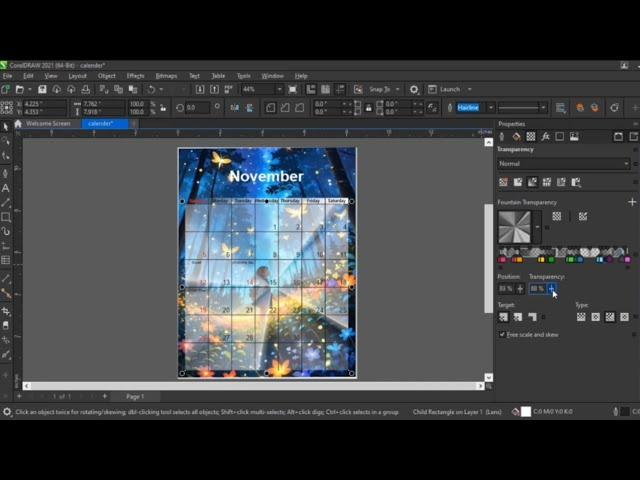
Task: Select Conical fountain transparency type
Action: (x=610, y=317)
